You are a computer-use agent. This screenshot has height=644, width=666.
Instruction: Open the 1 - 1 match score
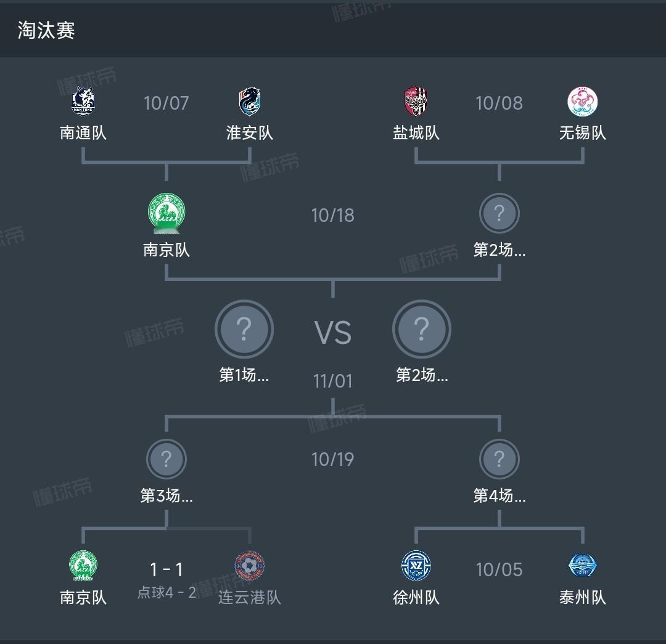[166, 569]
